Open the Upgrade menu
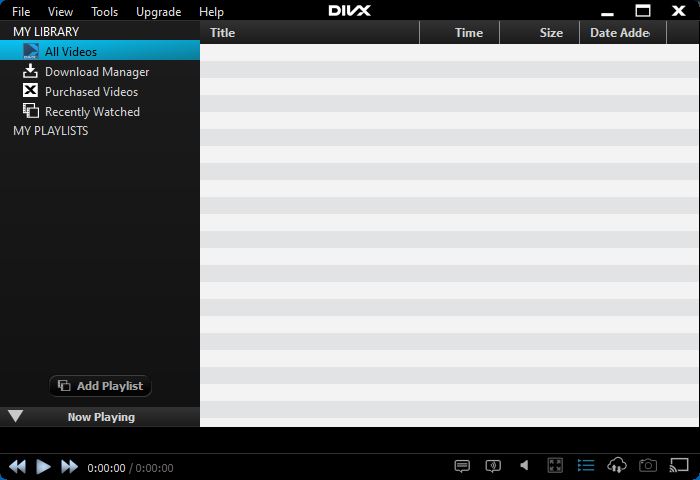This screenshot has height=480, width=700. tap(158, 12)
